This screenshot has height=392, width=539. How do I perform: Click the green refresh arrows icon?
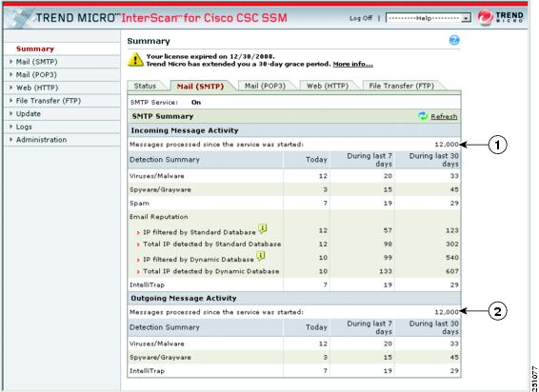pyautogui.click(x=423, y=116)
